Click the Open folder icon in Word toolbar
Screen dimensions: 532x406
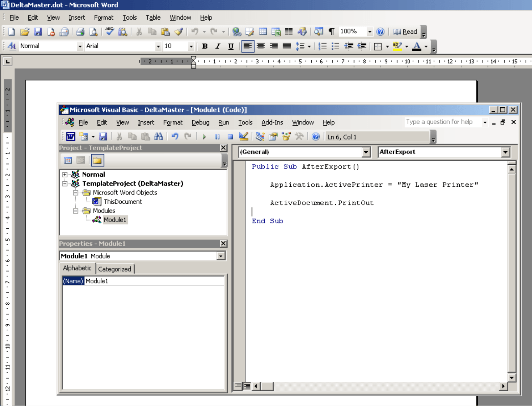(25, 32)
